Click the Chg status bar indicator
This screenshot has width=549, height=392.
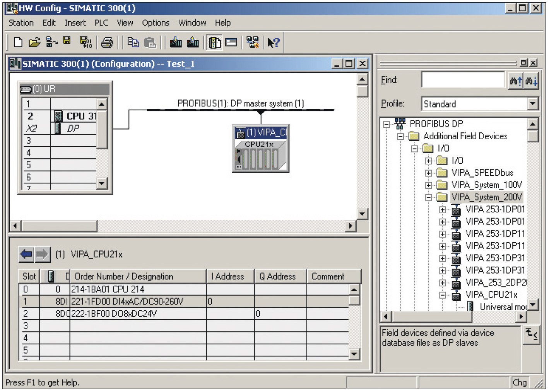pyautogui.click(x=520, y=382)
